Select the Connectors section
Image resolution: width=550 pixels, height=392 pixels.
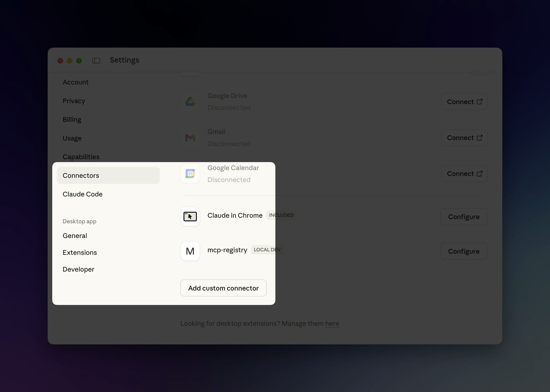click(x=81, y=175)
